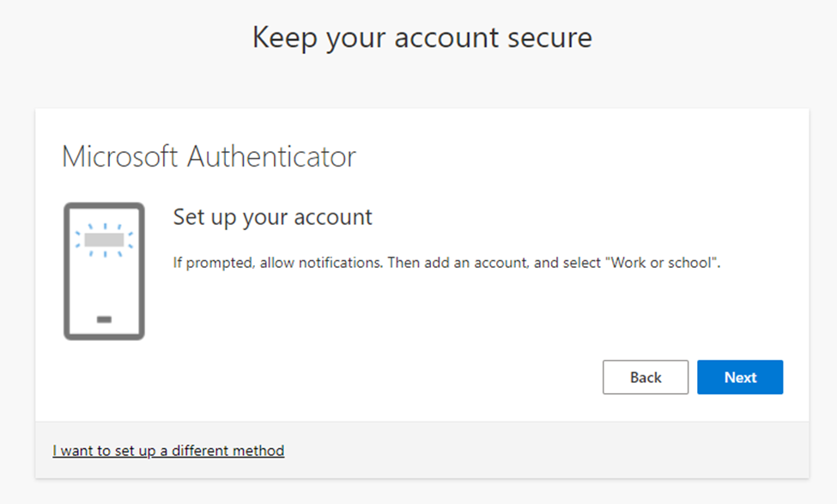Screen dimensions: 837x504
Task: Click the gray footer bar beside the link
Action: tap(549, 450)
